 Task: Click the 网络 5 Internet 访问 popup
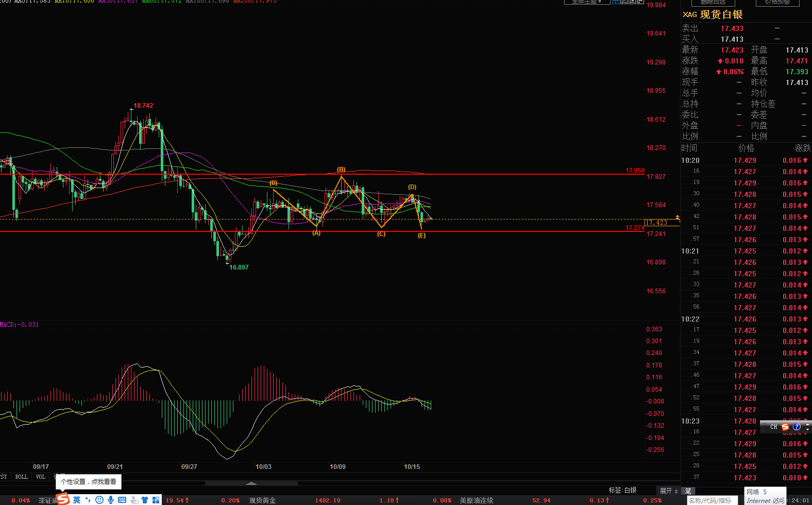tap(765, 496)
